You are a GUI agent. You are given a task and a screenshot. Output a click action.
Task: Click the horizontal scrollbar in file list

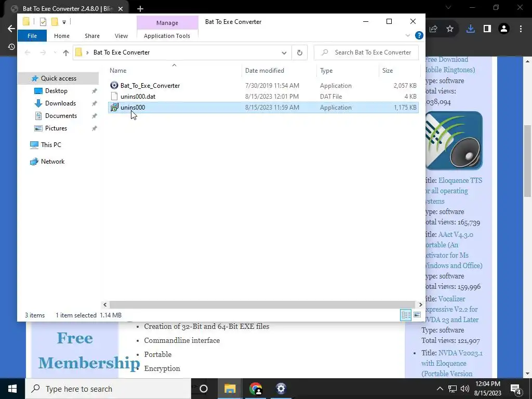(x=262, y=304)
